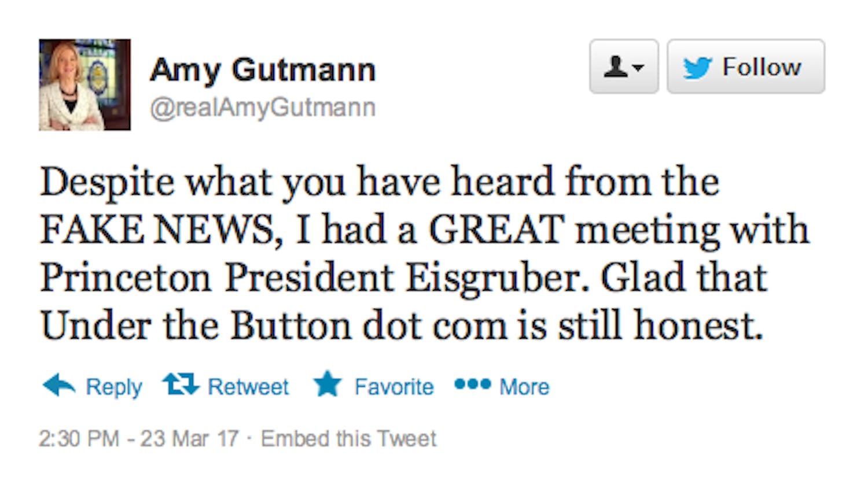Expand the More text option

[524, 387]
